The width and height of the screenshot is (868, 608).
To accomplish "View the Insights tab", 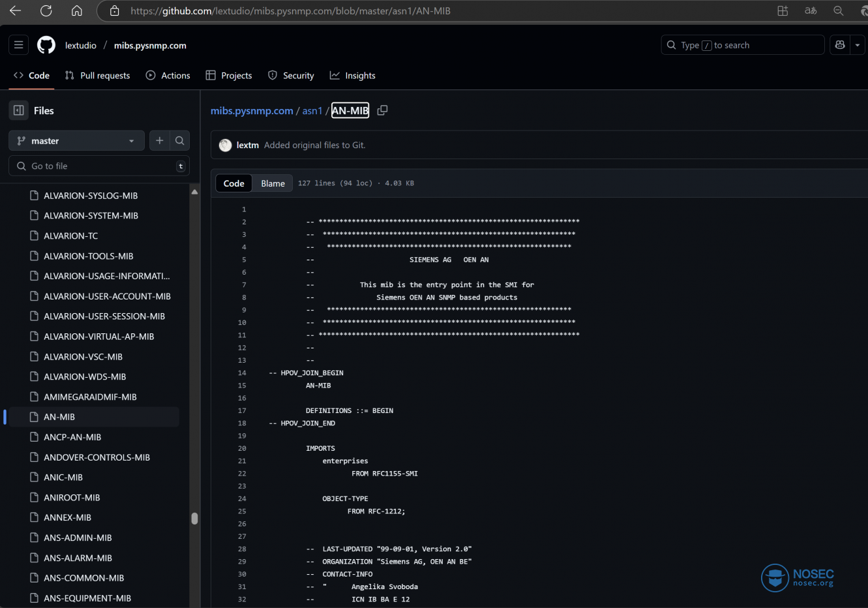I will 353,76.
